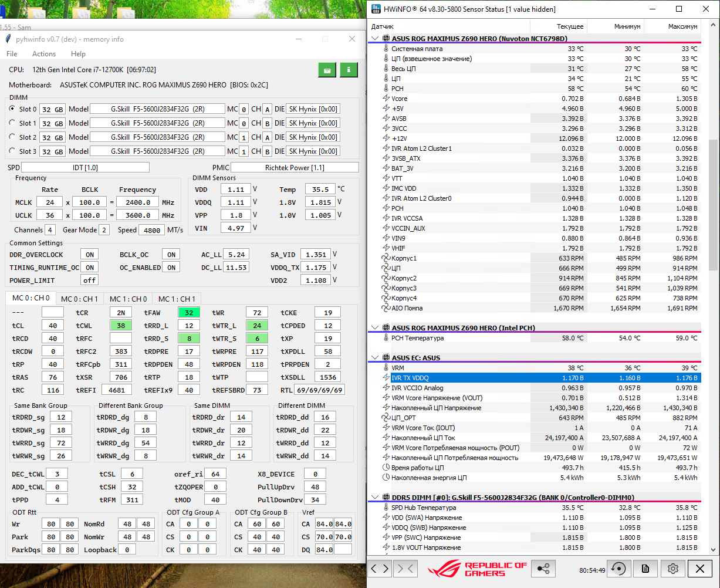
Task: Click the tCL value field showing 40
Action: coord(53,325)
